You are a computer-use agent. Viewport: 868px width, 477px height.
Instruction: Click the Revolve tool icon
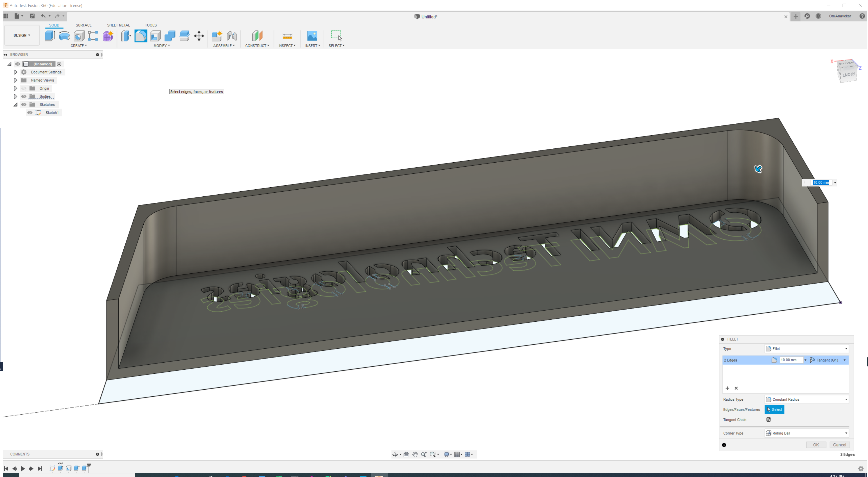[64, 36]
